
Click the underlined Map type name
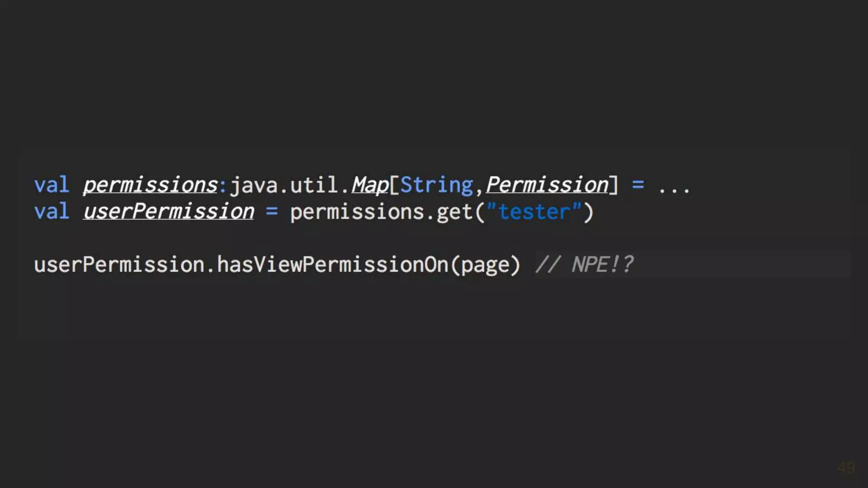[370, 185]
